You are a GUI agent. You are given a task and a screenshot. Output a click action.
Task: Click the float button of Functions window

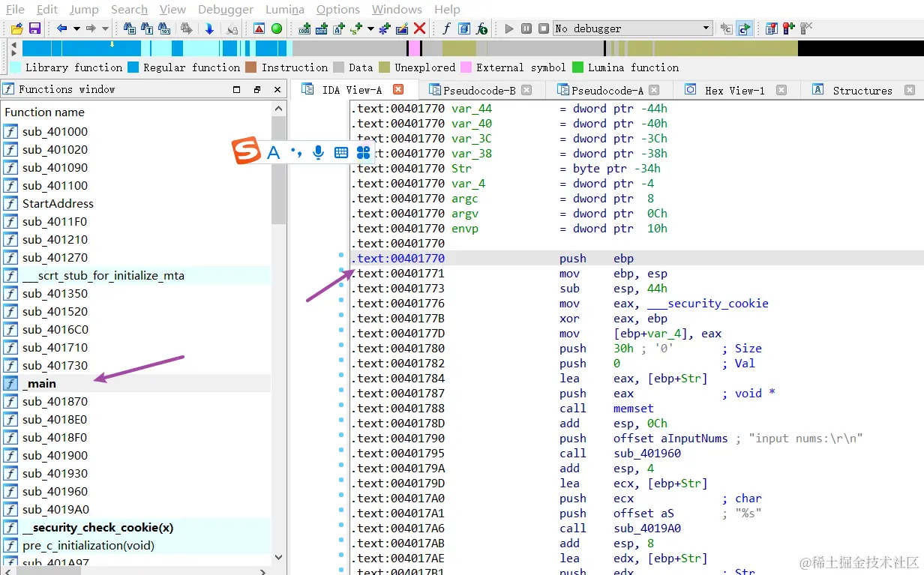pos(257,89)
